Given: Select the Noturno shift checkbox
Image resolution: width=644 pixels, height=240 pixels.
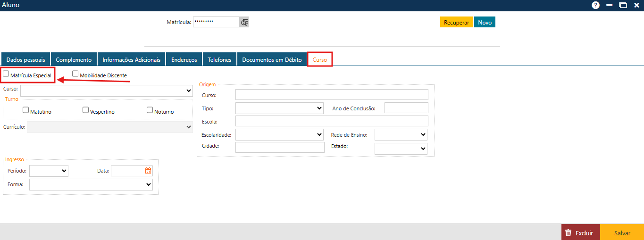Looking at the screenshot, I should click(150, 110).
